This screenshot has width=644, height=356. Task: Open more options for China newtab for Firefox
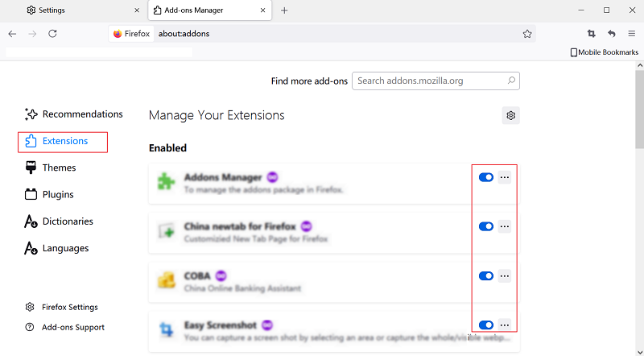click(505, 226)
